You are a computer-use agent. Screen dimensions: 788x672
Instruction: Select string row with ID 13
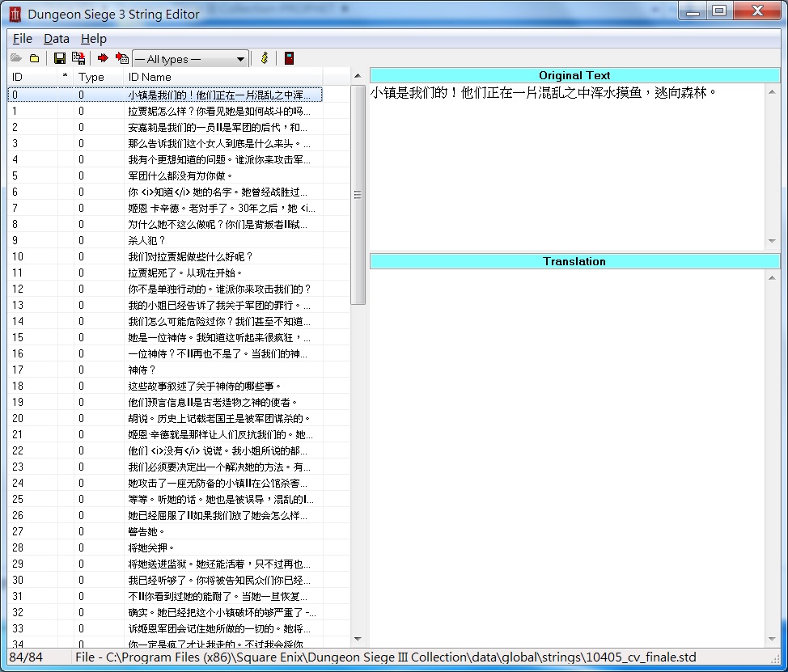[165, 305]
